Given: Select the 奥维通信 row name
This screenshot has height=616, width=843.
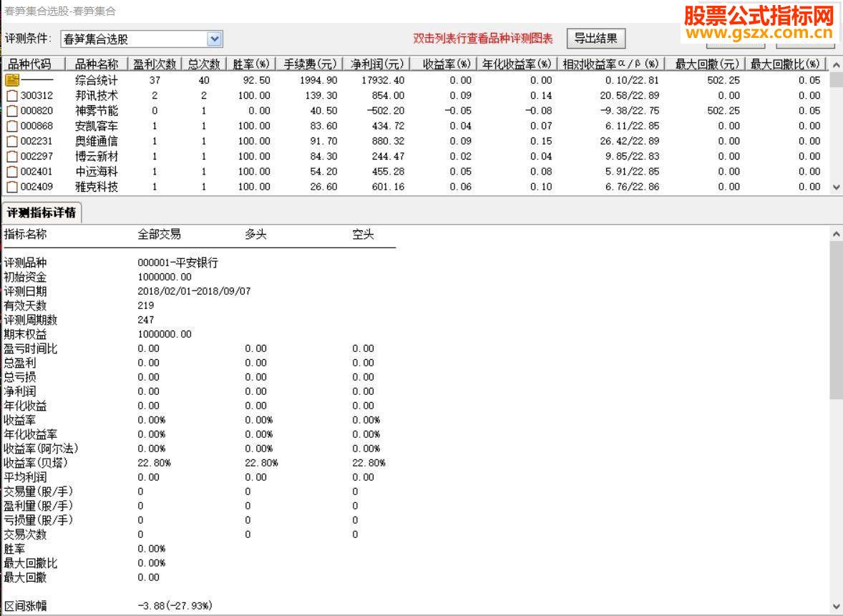Looking at the screenshot, I should pos(97,142).
